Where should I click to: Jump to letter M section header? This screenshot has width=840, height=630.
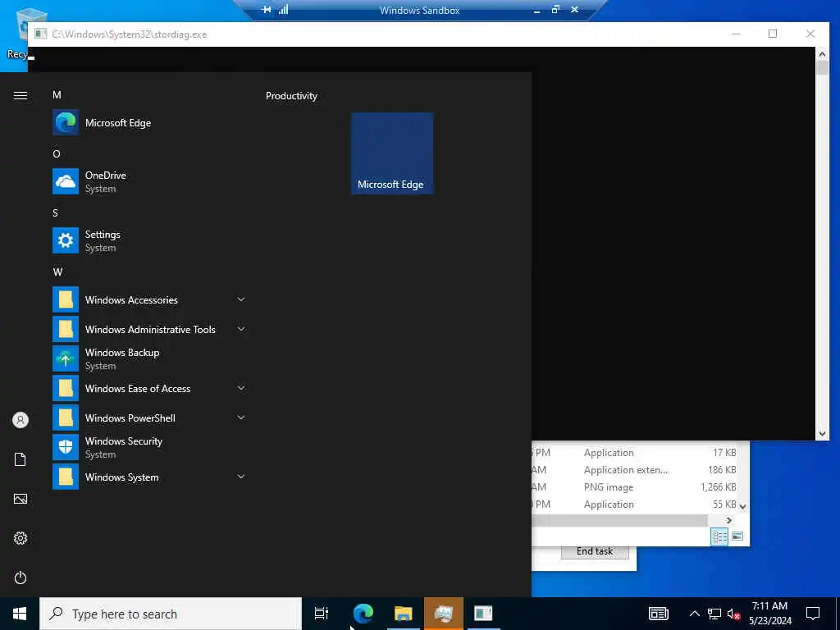point(57,95)
